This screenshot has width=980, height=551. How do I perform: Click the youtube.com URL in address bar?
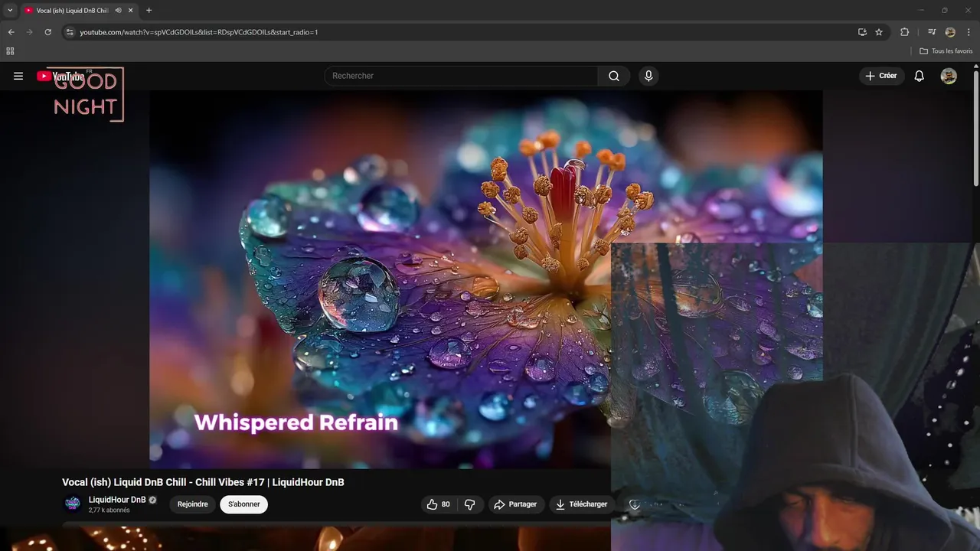click(199, 32)
